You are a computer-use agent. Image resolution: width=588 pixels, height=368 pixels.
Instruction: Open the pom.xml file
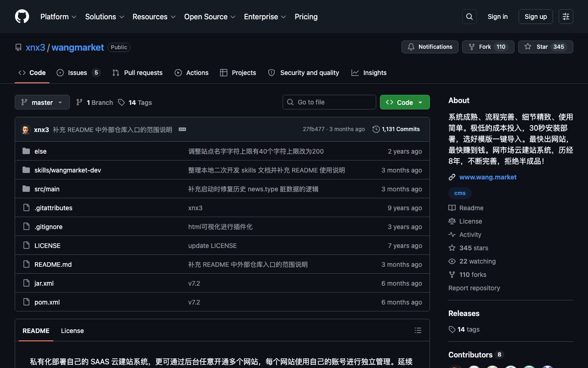coord(47,302)
